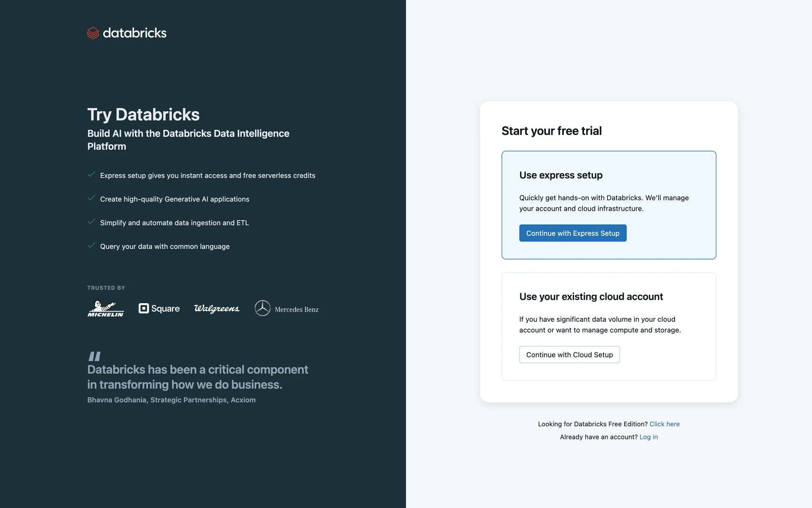The width and height of the screenshot is (812, 508).
Task: Open the Free Edition Click here link
Action: 664,424
